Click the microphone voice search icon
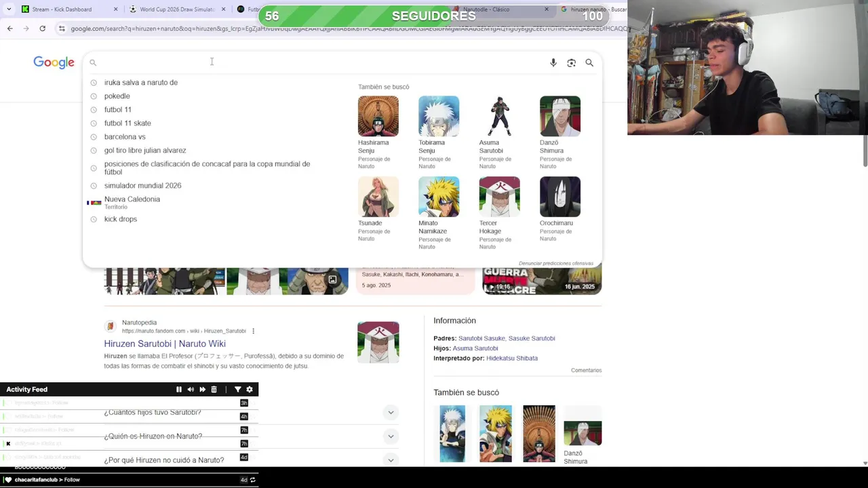This screenshot has height=488, width=868. coord(553,62)
